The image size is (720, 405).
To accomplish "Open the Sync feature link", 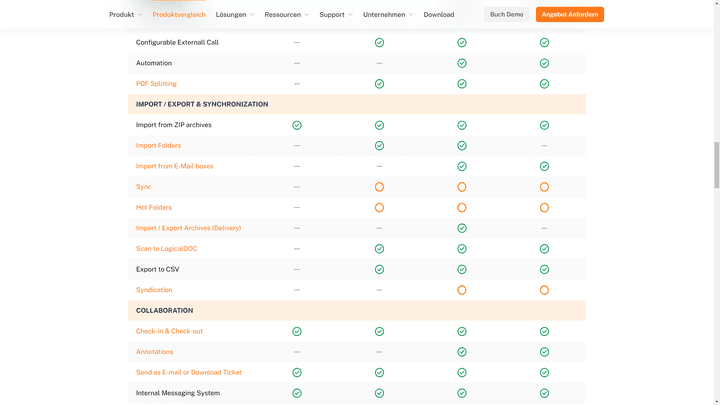I will point(144,187).
